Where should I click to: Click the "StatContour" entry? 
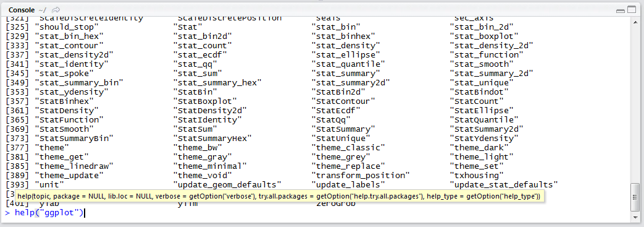(343, 101)
